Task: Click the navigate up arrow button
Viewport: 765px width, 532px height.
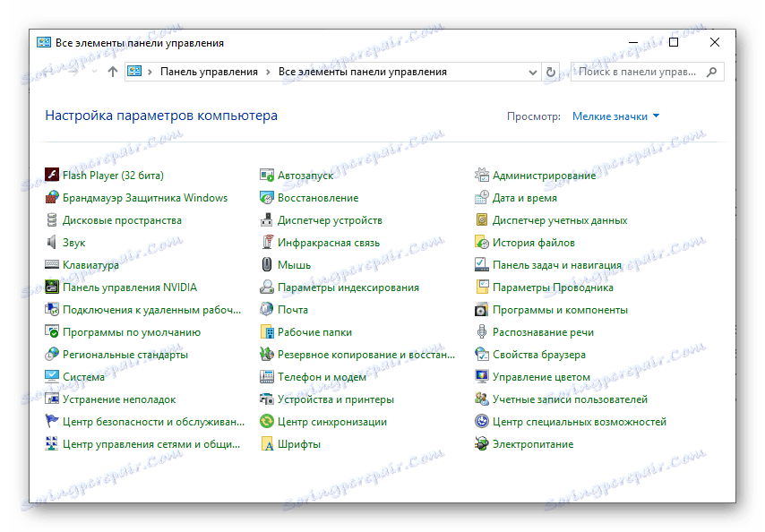Action: [x=110, y=72]
